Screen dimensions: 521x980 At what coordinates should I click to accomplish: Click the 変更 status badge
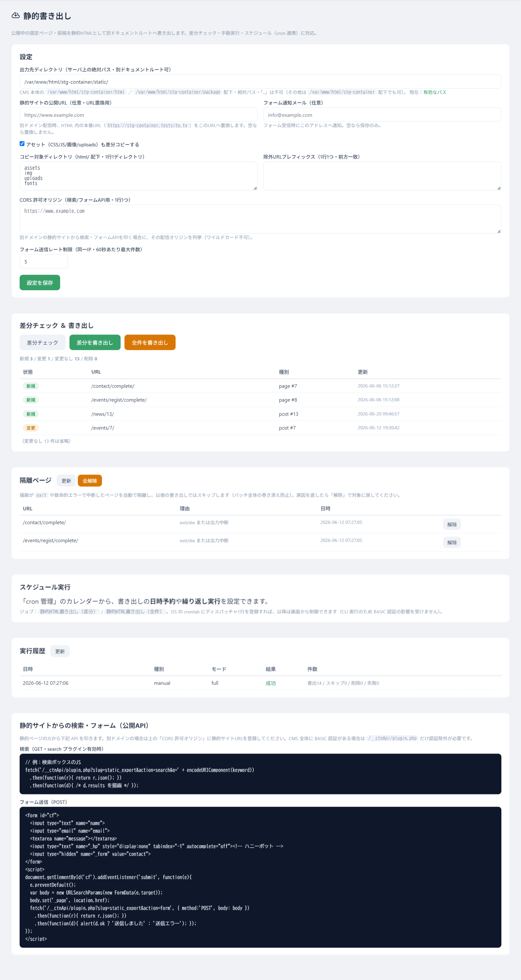pyautogui.click(x=31, y=428)
